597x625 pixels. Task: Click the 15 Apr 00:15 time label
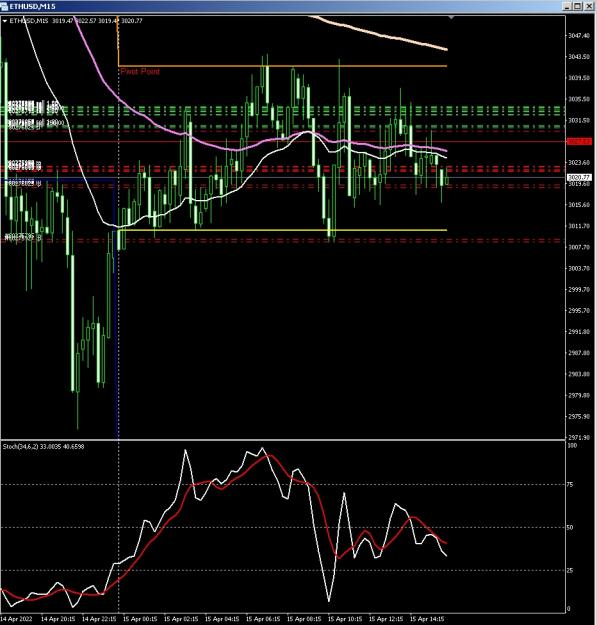(x=140, y=619)
